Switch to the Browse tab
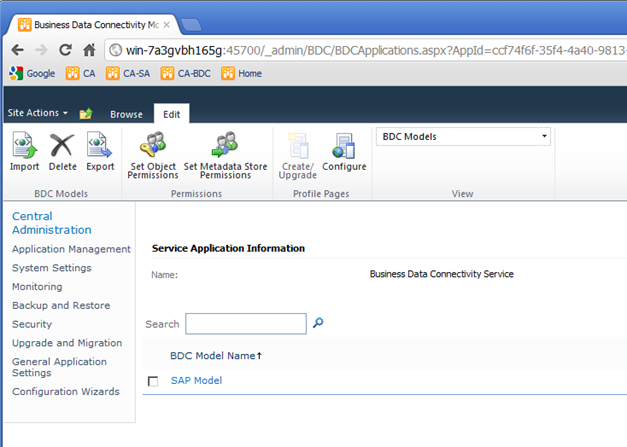Viewport: 627px width, 447px height. (126, 114)
